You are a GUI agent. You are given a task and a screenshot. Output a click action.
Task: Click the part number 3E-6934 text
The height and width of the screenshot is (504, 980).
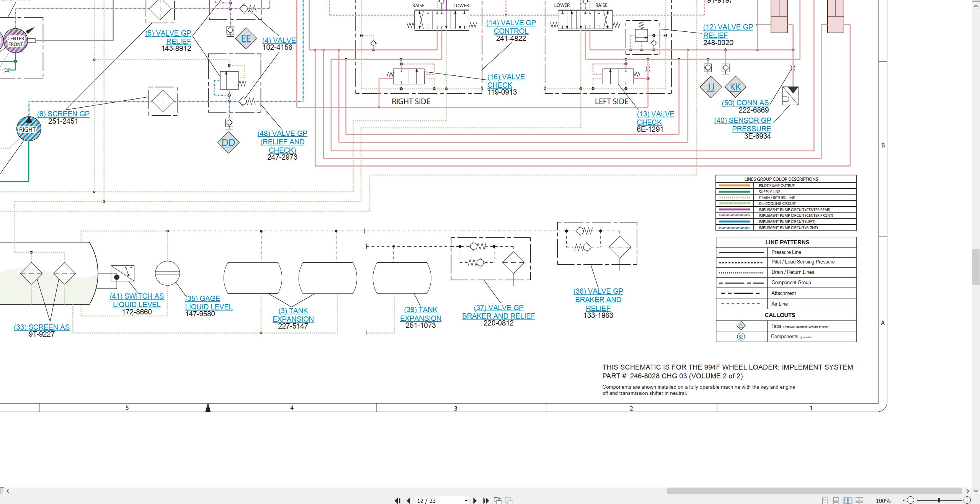pyautogui.click(x=757, y=136)
